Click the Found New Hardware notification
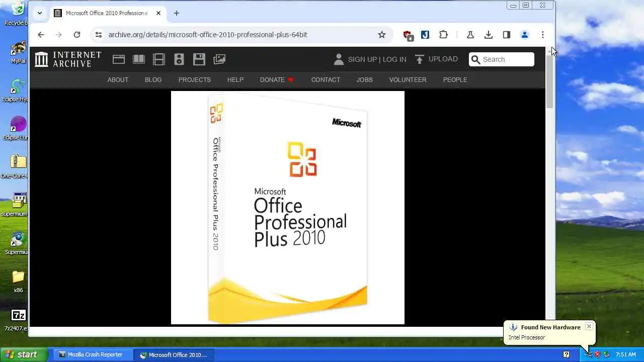 [x=549, y=332]
